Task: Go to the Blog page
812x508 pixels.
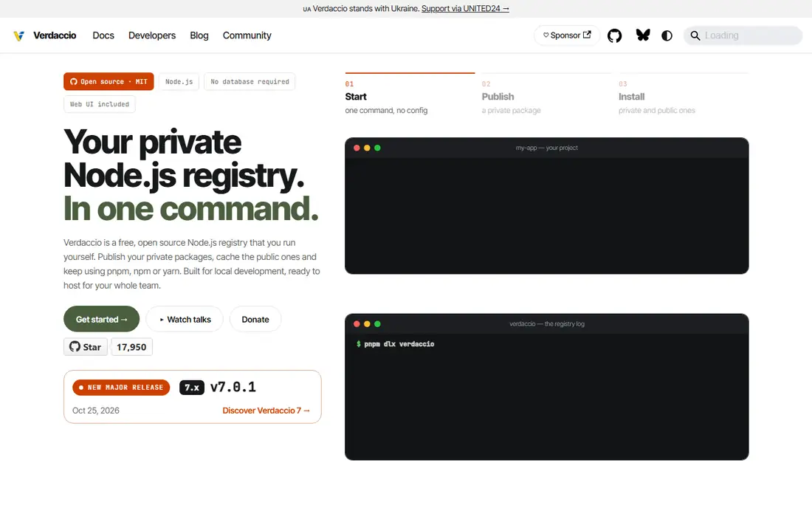Action: click(199, 35)
